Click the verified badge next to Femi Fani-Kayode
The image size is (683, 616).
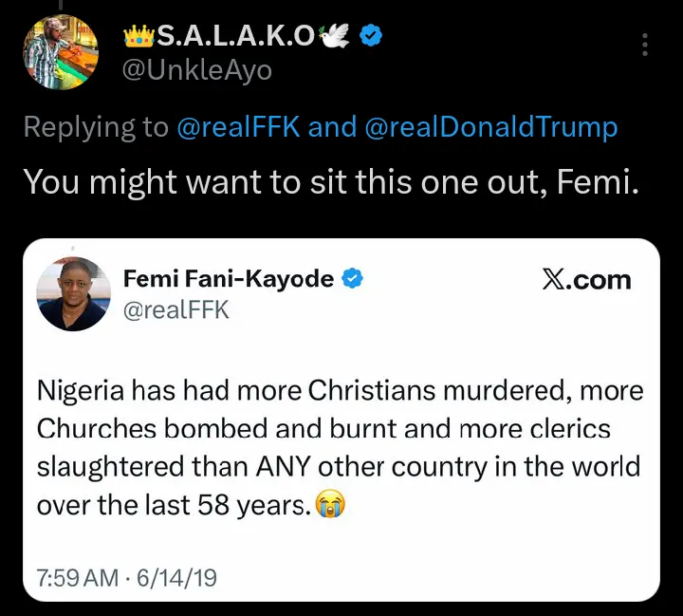click(353, 279)
